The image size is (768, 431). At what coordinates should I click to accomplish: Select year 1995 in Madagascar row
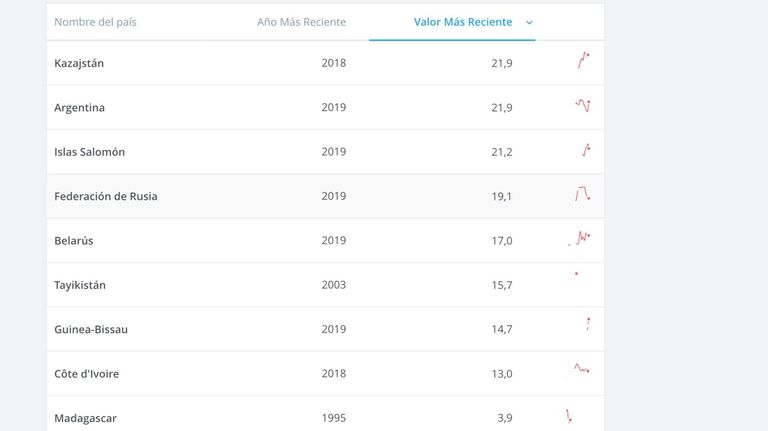[x=334, y=418]
